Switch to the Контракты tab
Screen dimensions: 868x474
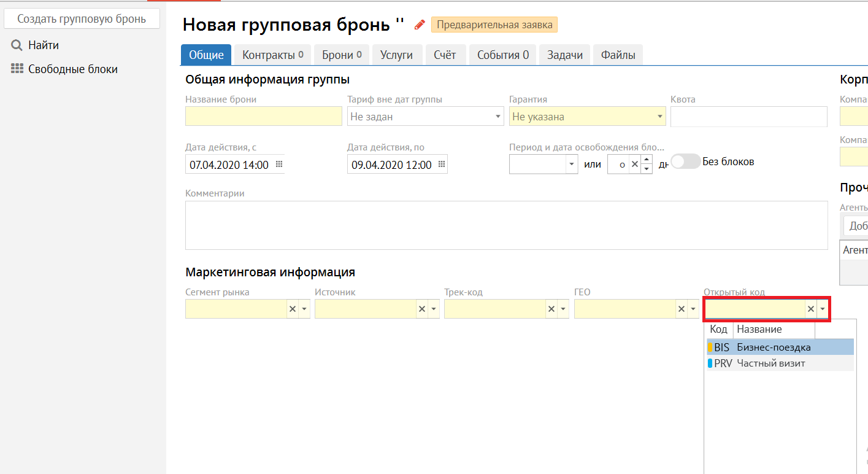[272, 55]
